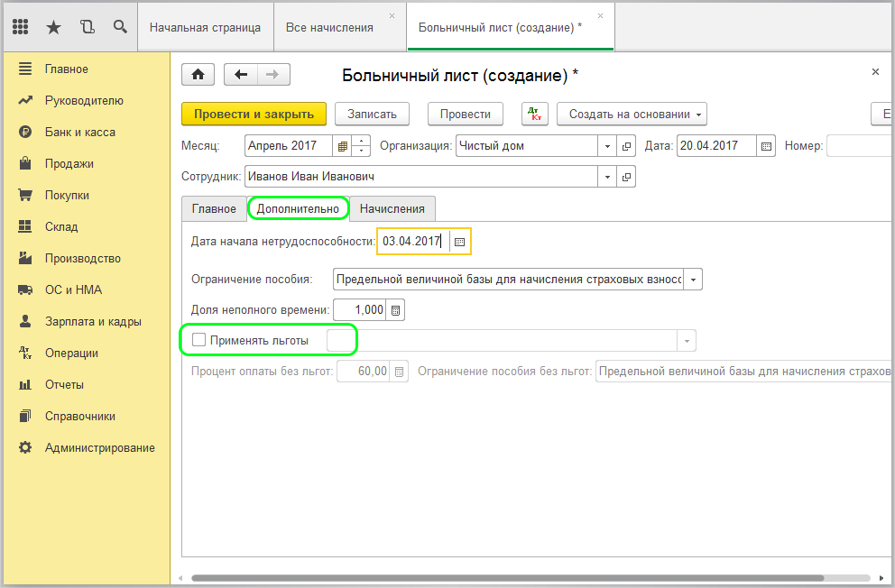Viewport: 895px width, 588px height.
Task: Switch to the Начисления tab
Action: tap(392, 208)
